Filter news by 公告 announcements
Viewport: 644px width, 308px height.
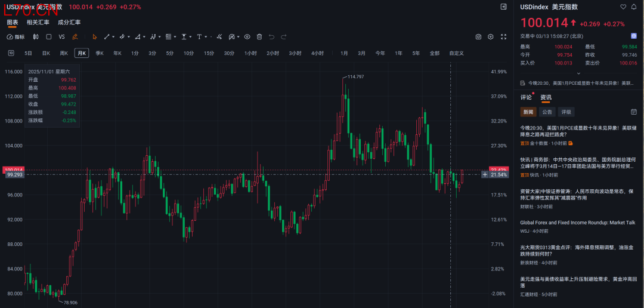point(547,112)
